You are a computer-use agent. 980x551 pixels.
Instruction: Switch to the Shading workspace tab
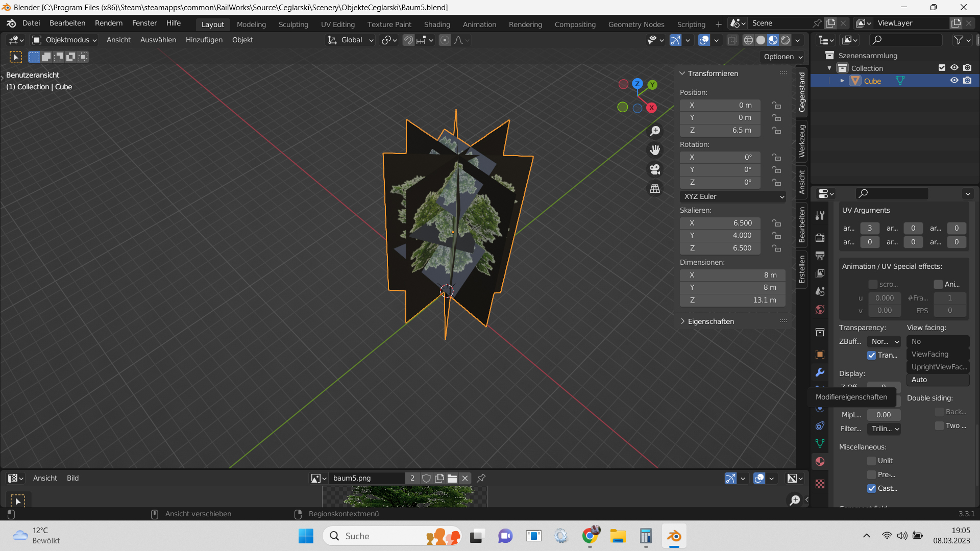click(437, 24)
